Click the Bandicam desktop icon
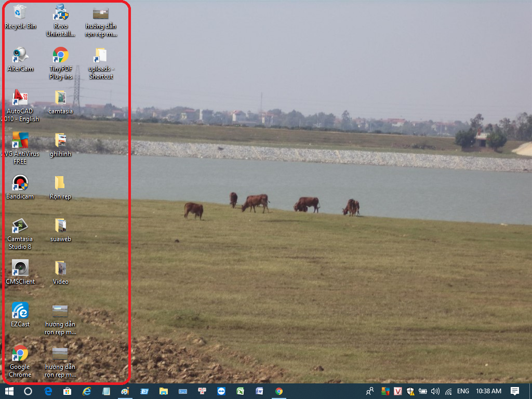This screenshot has width=532, height=399. click(20, 183)
